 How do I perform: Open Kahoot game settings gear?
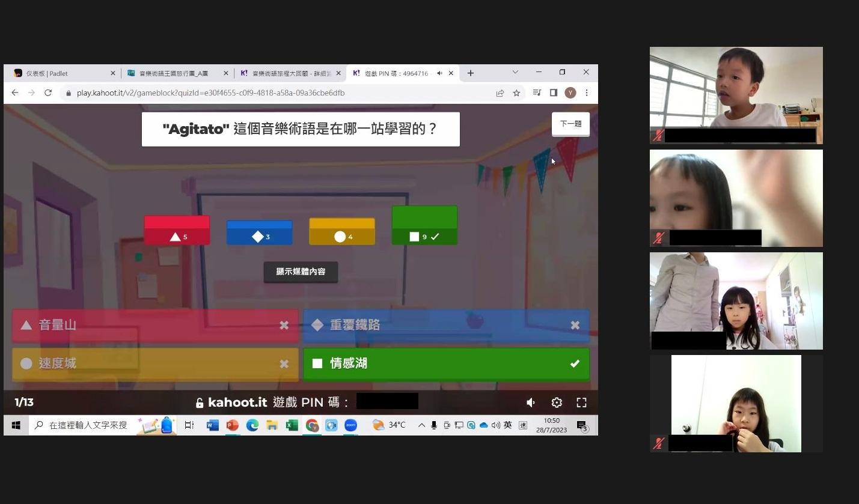[557, 402]
